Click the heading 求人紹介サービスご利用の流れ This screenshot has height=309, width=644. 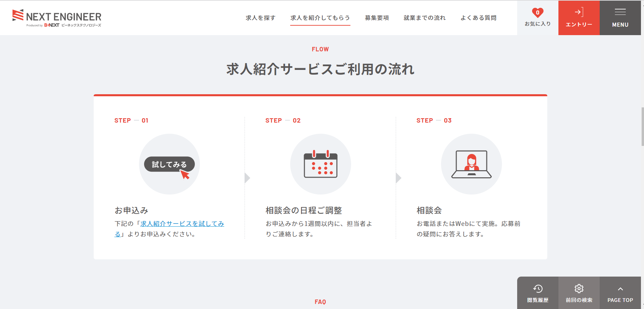point(320,69)
